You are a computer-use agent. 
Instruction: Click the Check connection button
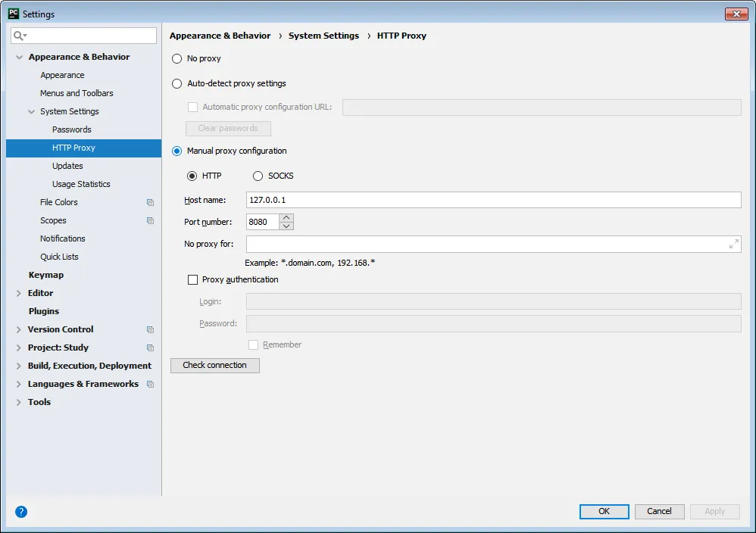(x=214, y=365)
